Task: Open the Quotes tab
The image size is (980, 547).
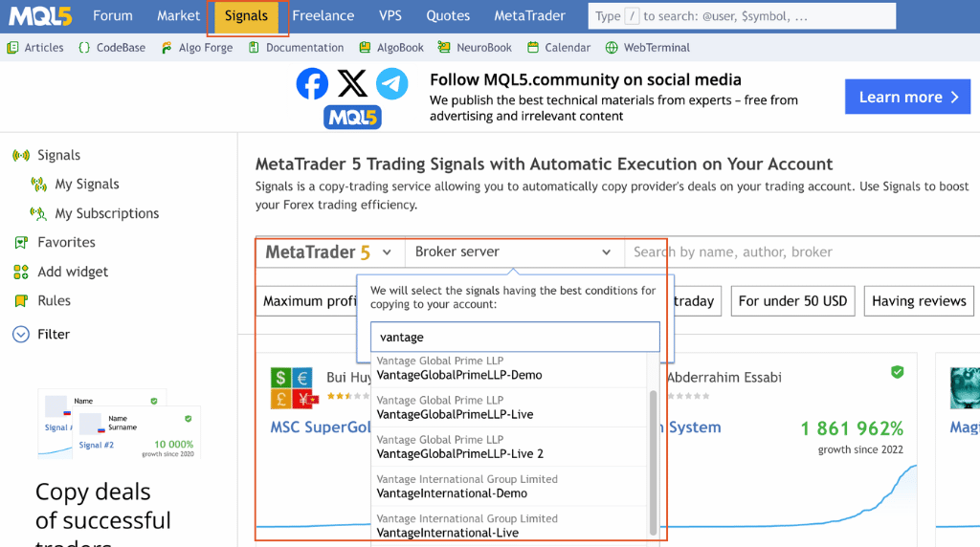Action: coord(448,16)
